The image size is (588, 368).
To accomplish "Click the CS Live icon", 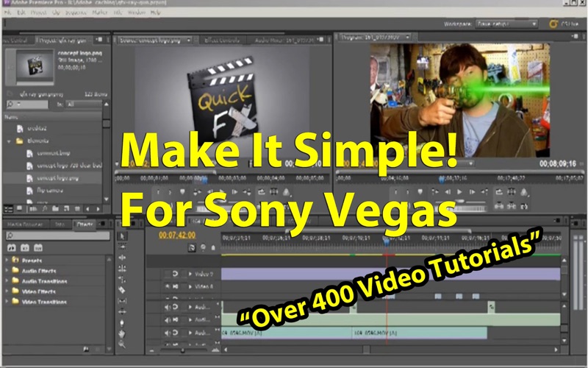I will click(x=553, y=24).
